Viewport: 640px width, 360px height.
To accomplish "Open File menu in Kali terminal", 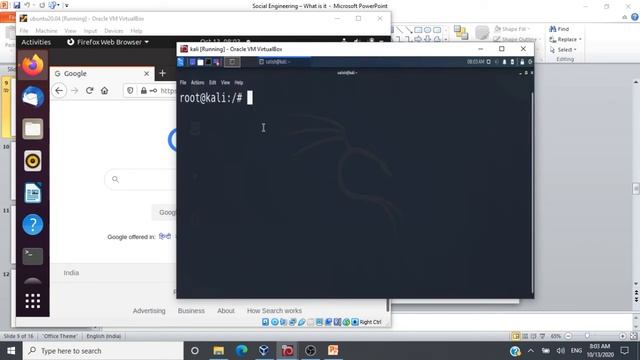I will [x=183, y=82].
